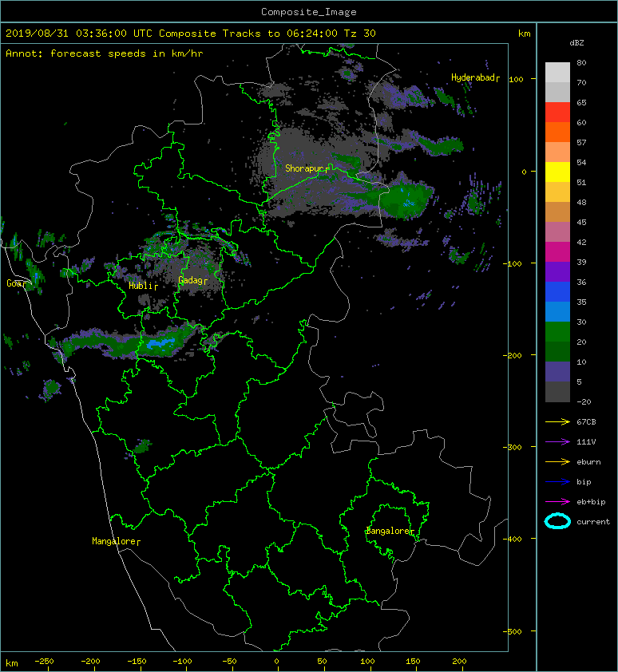
Task: Click the 'Shorapur' city label
Action: (304, 168)
